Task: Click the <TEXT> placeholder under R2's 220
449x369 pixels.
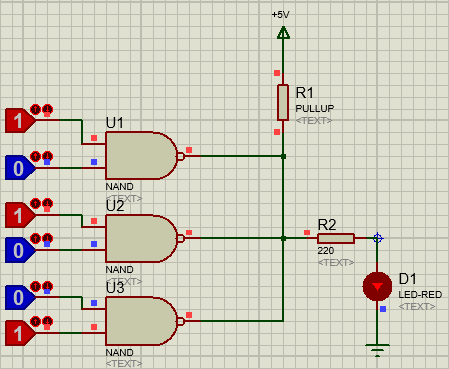Action: (336, 263)
